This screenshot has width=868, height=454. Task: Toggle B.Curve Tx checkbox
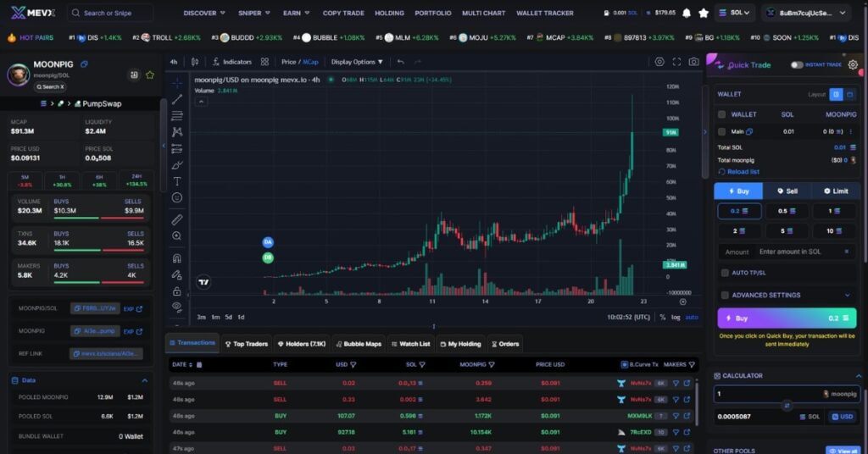625,365
